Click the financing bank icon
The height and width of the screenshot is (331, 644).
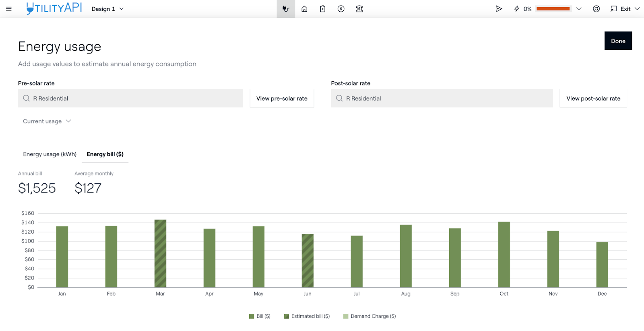click(x=359, y=9)
